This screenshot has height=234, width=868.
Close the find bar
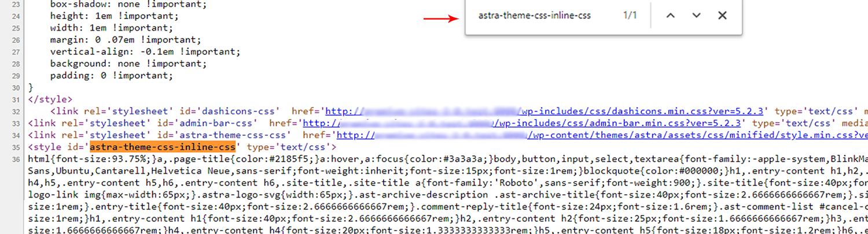click(x=722, y=16)
